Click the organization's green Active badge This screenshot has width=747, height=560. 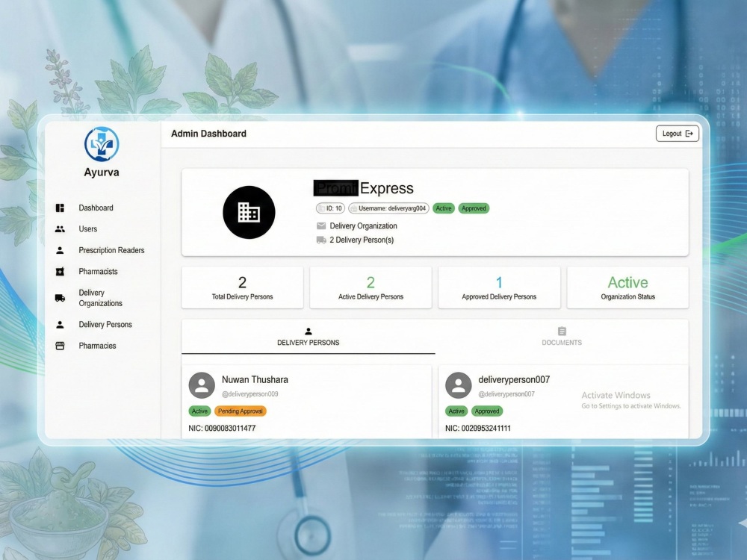point(444,208)
